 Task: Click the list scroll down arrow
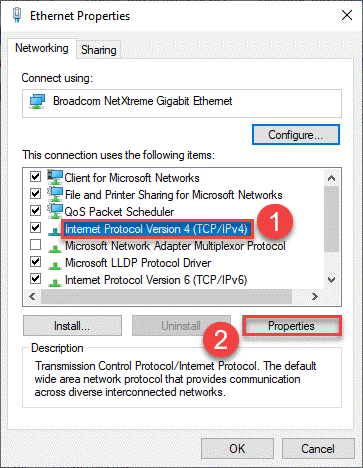click(331, 280)
